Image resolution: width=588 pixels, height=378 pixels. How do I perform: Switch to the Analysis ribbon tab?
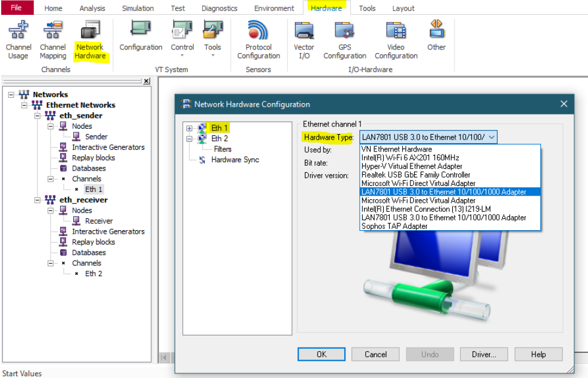pyautogui.click(x=92, y=8)
